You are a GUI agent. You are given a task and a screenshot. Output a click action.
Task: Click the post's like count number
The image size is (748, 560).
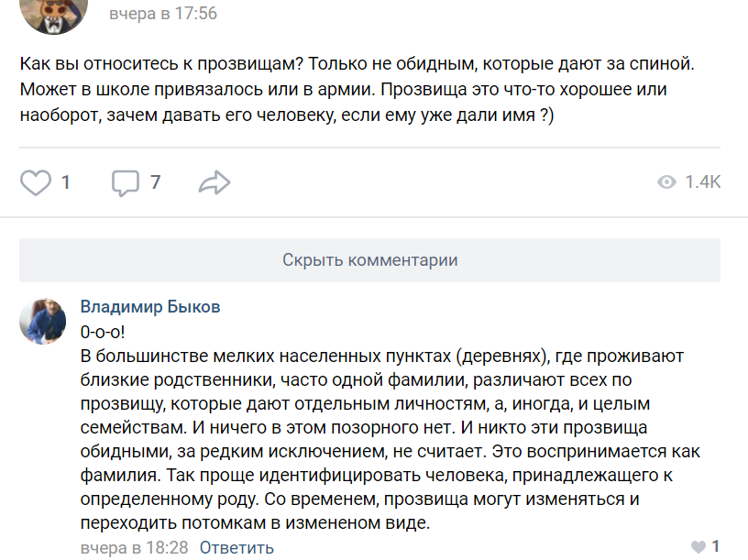(66, 182)
